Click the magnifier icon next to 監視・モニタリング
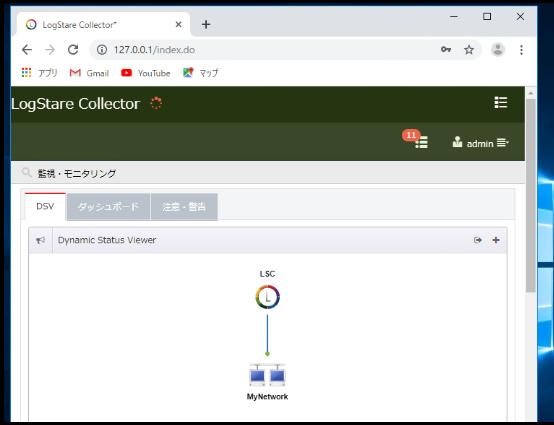Screen dimensions: 554x425 [26, 173]
